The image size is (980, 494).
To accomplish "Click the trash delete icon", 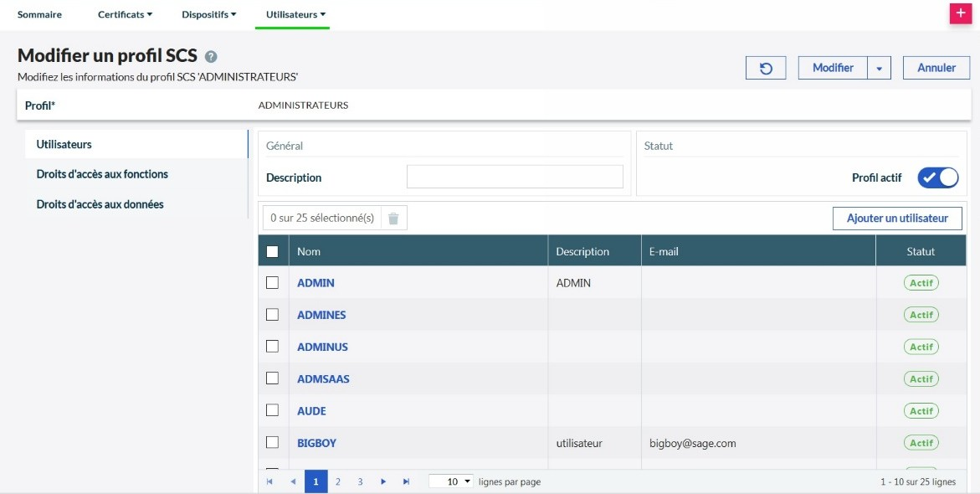I will (x=393, y=219).
